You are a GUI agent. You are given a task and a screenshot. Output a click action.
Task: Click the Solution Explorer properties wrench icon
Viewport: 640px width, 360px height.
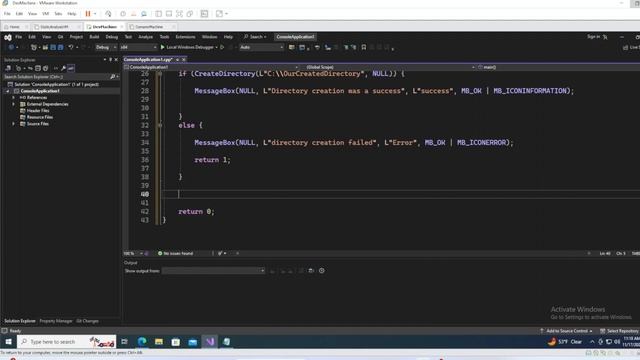63,68
